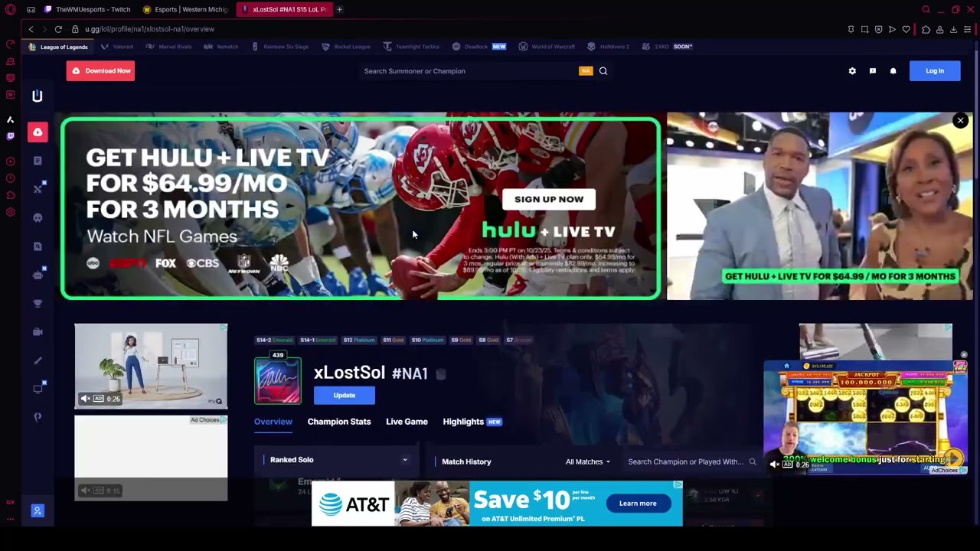Close the Hulu banner ad
This screenshot has width=980, height=551.
[x=960, y=121]
